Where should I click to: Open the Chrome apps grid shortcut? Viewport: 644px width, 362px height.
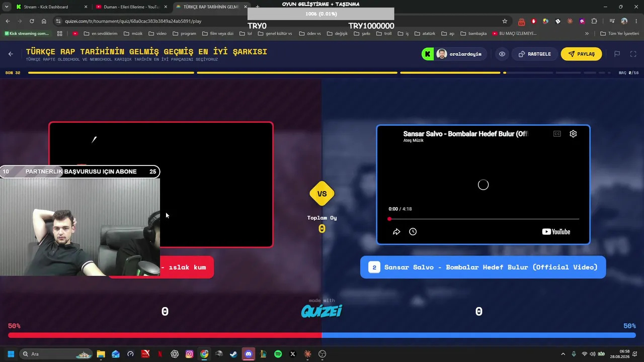click(59, 34)
